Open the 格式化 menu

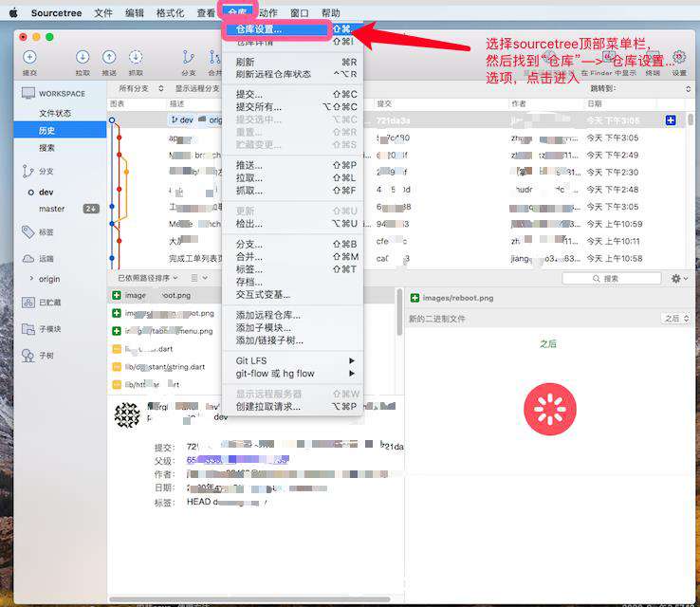click(170, 13)
